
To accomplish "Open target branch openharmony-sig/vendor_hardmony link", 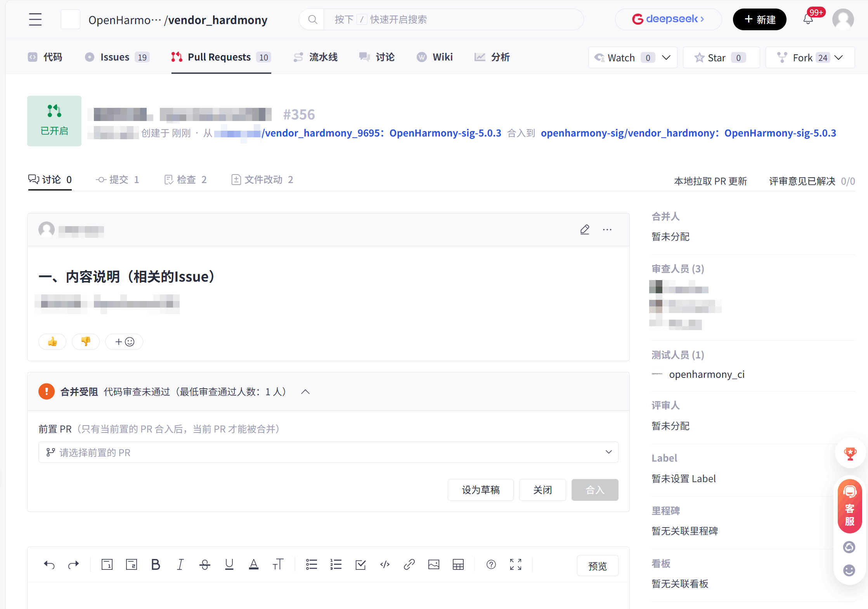I will [688, 133].
